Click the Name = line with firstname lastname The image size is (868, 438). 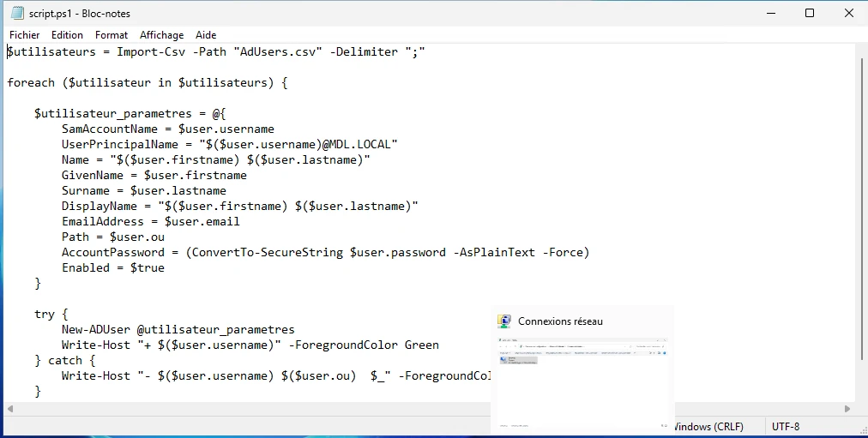pyautogui.click(x=216, y=159)
